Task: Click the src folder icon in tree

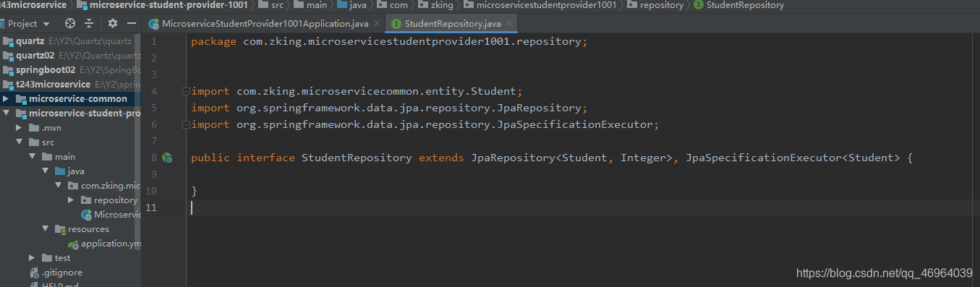Action: (x=34, y=142)
